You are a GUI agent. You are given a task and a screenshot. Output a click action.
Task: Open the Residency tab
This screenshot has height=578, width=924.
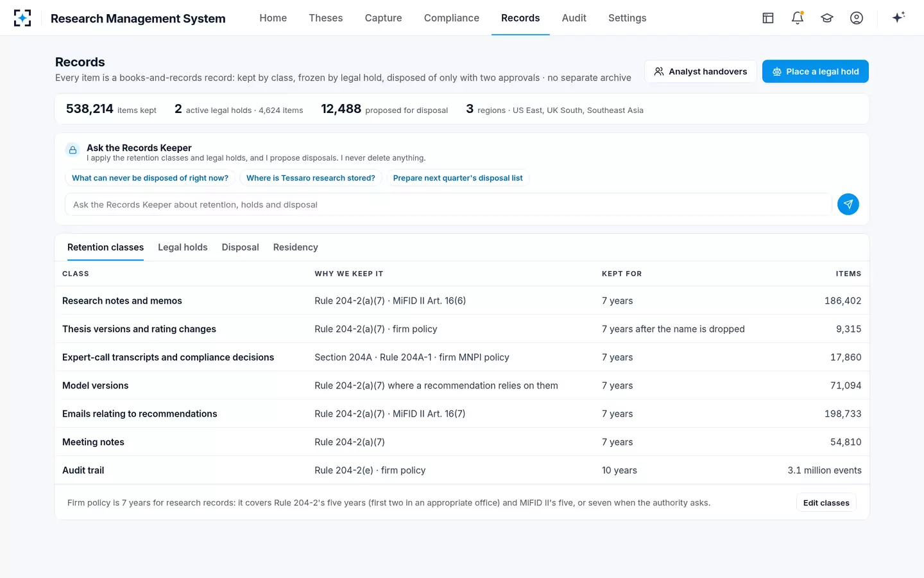tap(296, 247)
